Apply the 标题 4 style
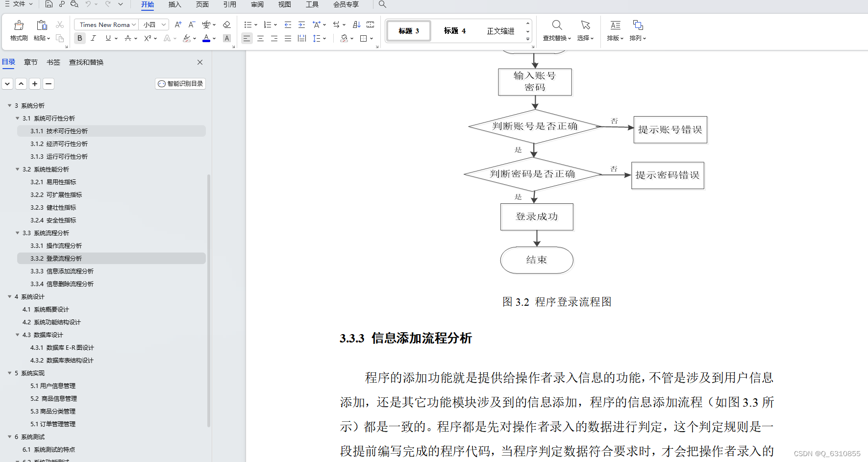Viewport: 868px width, 462px height. pyautogui.click(x=455, y=31)
